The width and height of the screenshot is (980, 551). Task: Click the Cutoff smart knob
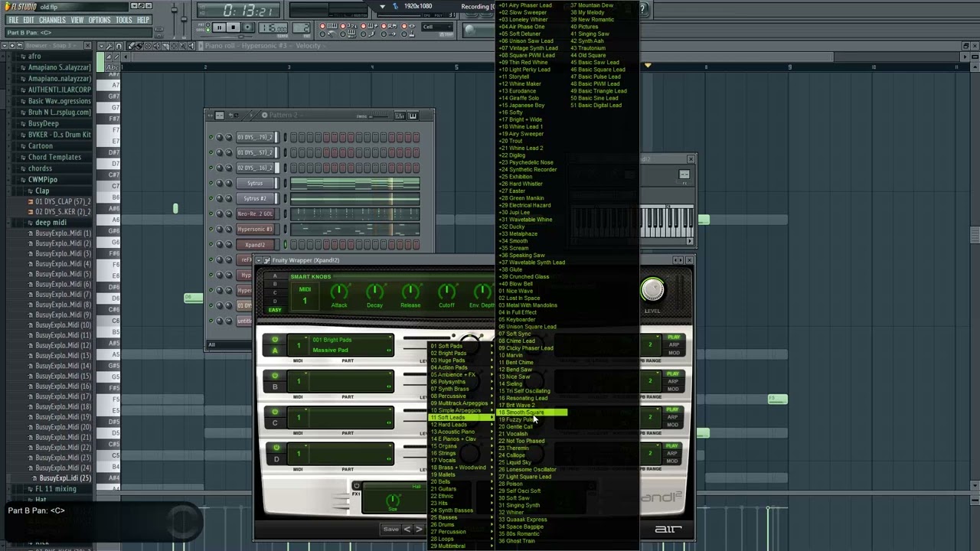coord(446,292)
